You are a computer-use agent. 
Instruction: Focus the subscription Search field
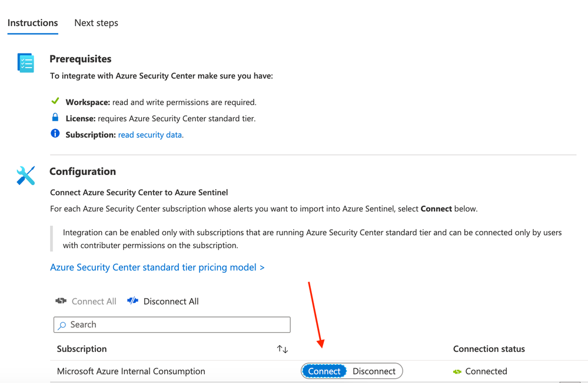(x=172, y=325)
